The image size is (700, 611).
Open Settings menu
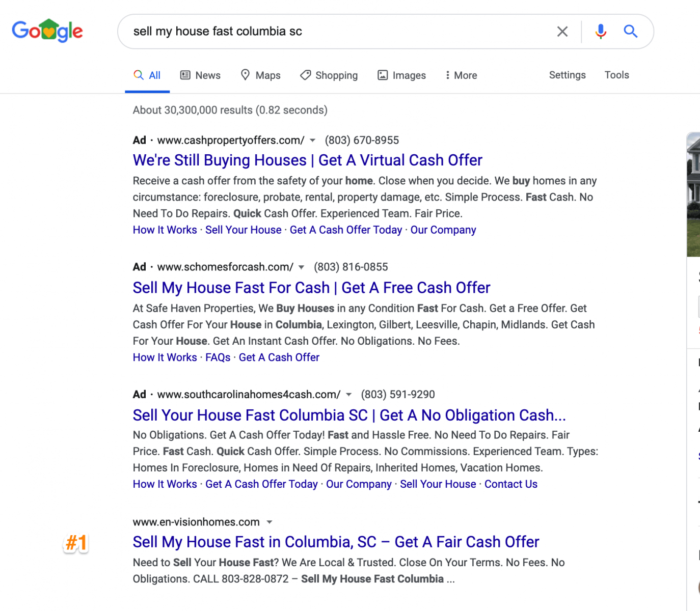[x=567, y=75]
